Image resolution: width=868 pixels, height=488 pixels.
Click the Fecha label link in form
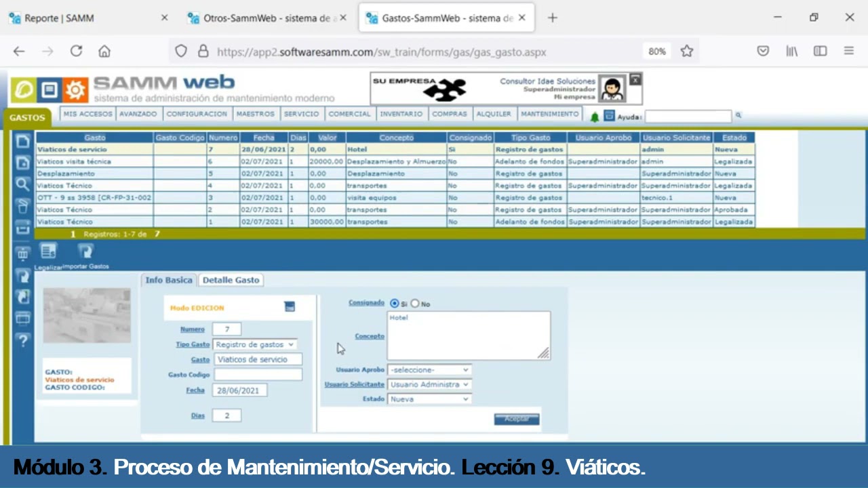(x=195, y=390)
